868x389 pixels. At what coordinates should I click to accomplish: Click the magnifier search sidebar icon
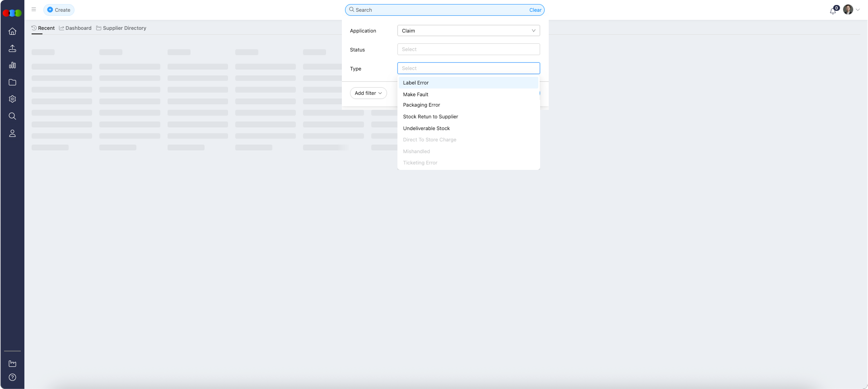[x=12, y=116]
